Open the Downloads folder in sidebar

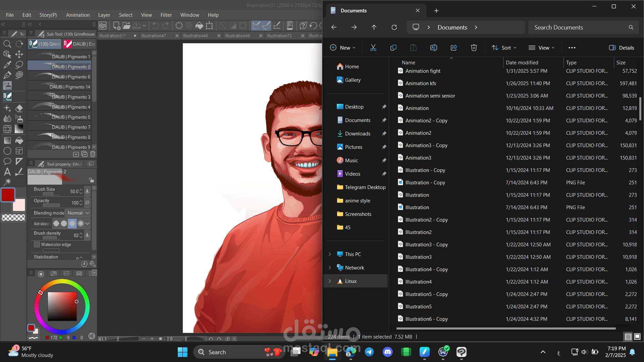[358, 133]
